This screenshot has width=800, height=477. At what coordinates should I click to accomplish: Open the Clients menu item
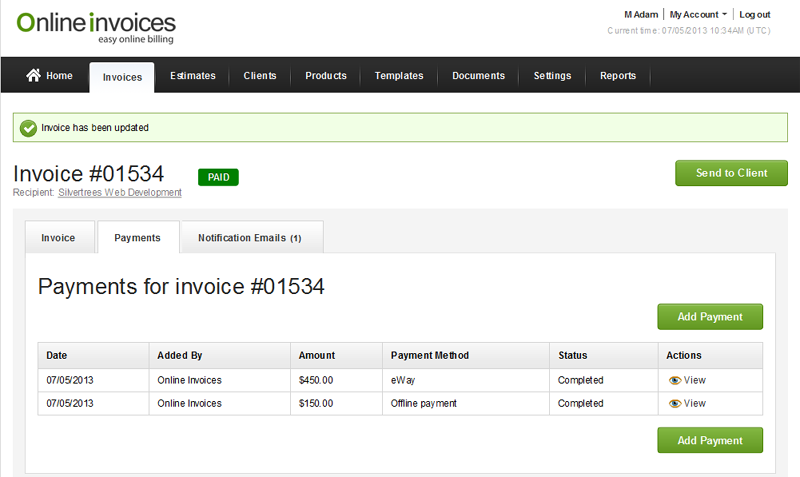click(x=260, y=76)
